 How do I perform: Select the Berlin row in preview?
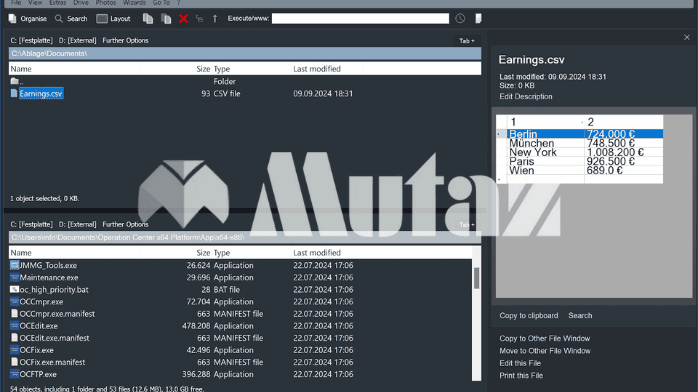(x=585, y=134)
